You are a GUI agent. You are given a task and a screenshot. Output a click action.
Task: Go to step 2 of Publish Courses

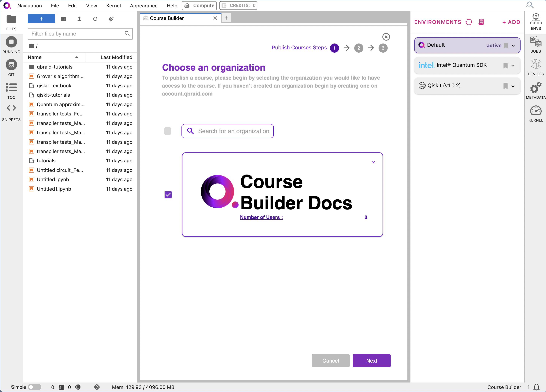point(358,48)
